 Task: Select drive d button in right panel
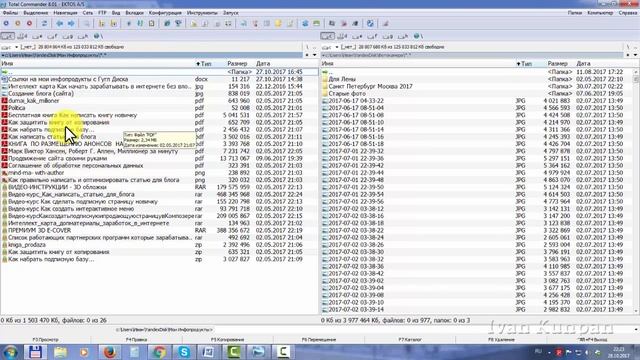point(342,36)
